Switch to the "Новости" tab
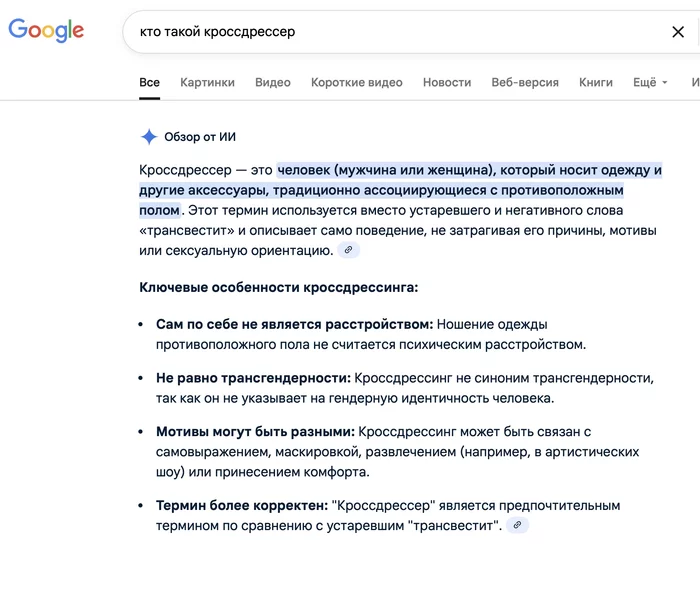This screenshot has height=593, width=700. click(447, 83)
